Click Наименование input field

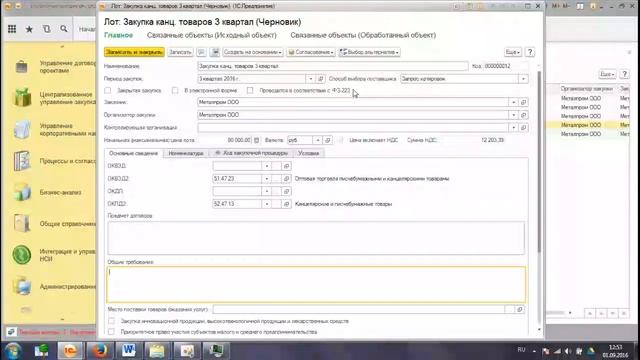click(333, 66)
